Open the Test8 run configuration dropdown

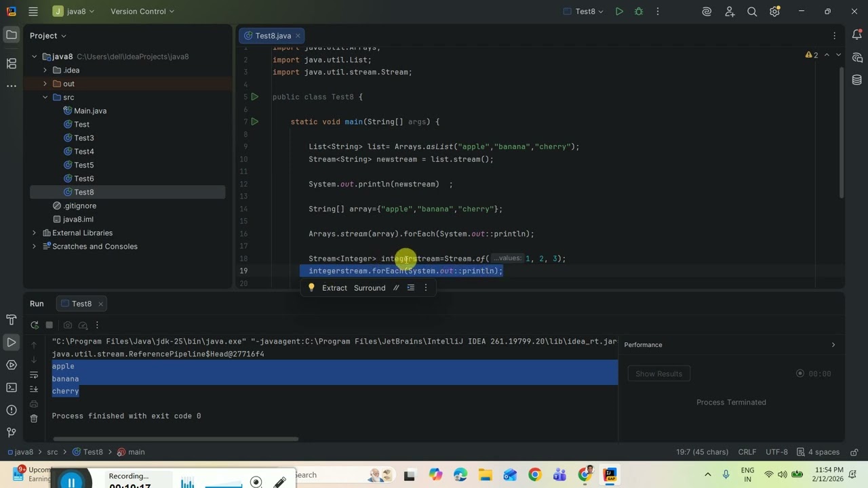point(584,12)
